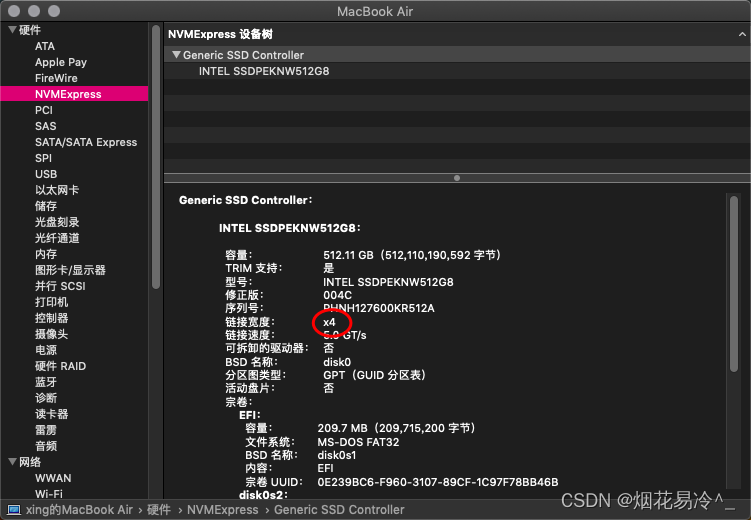Image resolution: width=751 pixels, height=520 pixels.
Task: Collapse the Generic SSD Controller tree node
Action: click(x=176, y=55)
